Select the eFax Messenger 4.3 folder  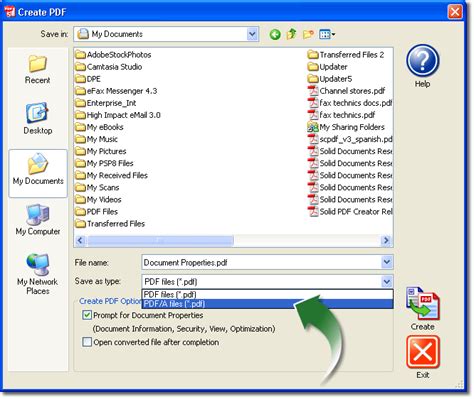(116, 91)
